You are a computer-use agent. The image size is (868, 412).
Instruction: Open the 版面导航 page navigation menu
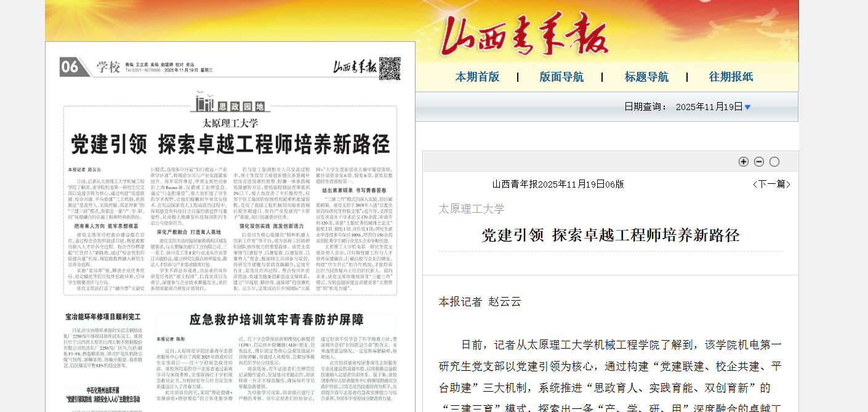pos(561,77)
